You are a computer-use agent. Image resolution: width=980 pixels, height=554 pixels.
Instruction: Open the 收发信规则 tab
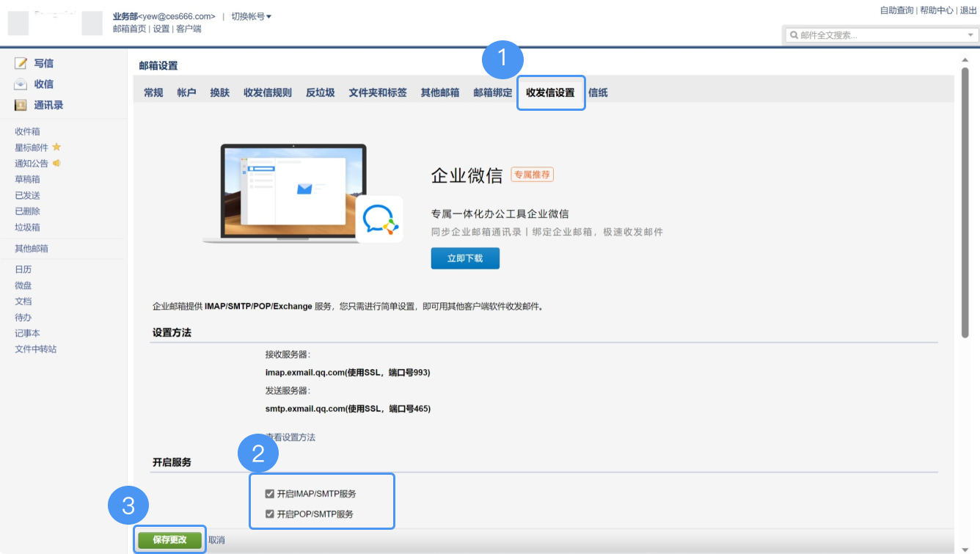267,92
